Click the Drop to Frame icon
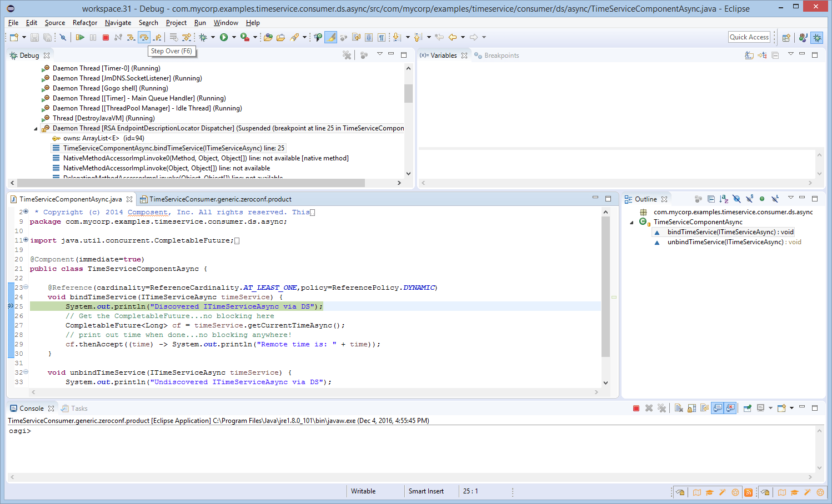Screen dimensions: 832x504 [x=174, y=37]
